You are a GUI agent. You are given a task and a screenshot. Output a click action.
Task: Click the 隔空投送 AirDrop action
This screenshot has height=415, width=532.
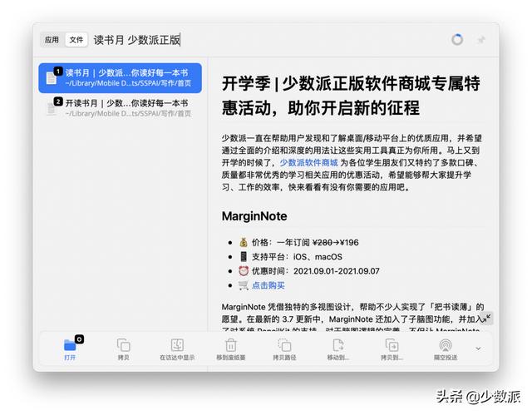point(446,348)
